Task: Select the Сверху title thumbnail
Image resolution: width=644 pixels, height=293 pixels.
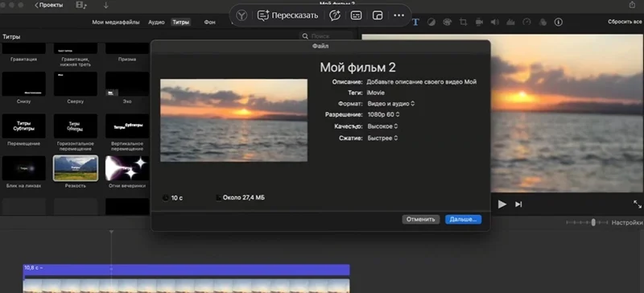Action: [x=76, y=84]
